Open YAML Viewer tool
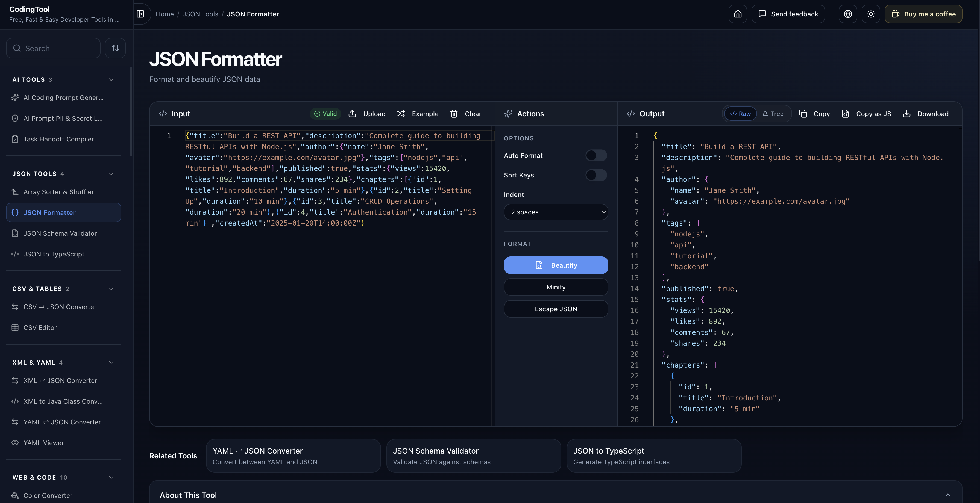Screen dimensions: 980x503 coord(63,443)
